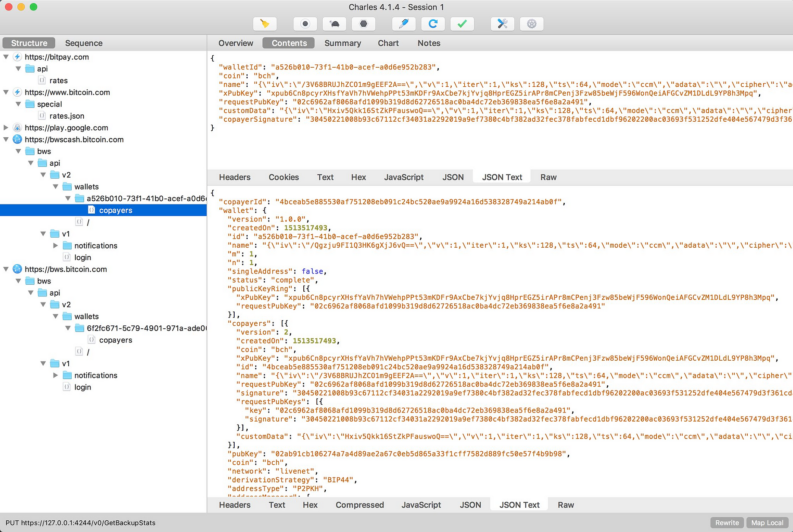This screenshot has height=532, width=793.
Task: Expand notifications folder under bwscash v1
Action: [56, 246]
